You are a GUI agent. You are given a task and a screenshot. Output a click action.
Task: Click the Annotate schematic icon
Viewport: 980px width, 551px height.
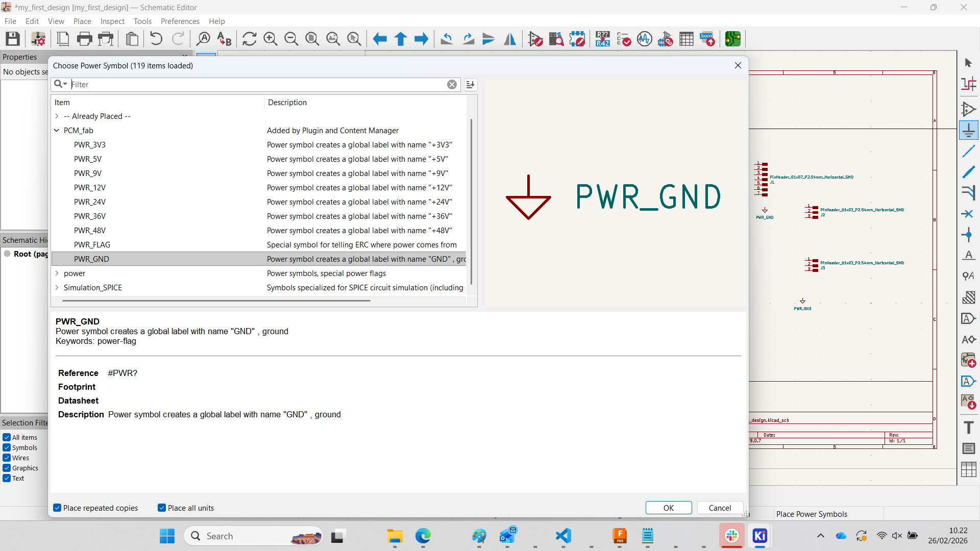(x=602, y=39)
